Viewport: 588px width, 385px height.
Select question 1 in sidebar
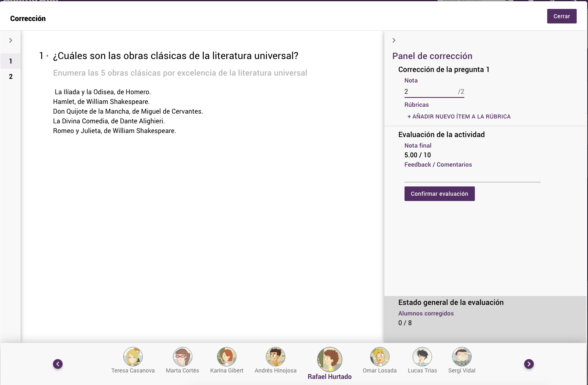pos(11,61)
